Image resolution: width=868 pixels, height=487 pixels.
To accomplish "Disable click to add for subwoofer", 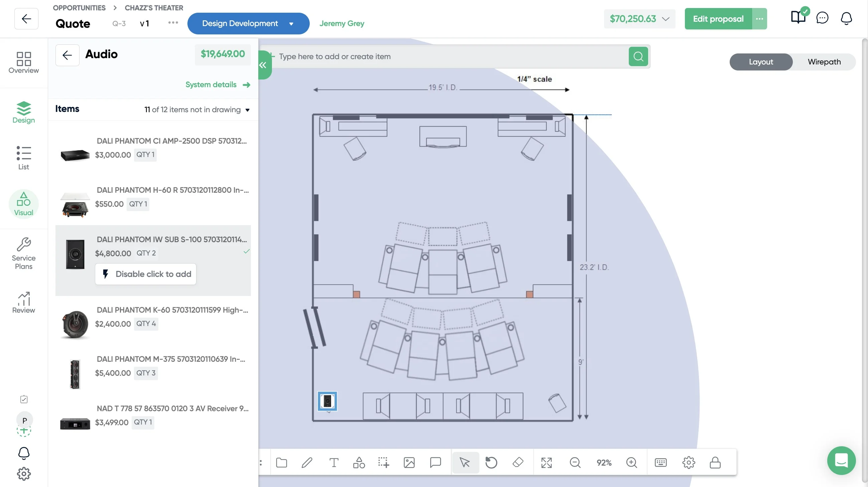I will pyautogui.click(x=146, y=274).
